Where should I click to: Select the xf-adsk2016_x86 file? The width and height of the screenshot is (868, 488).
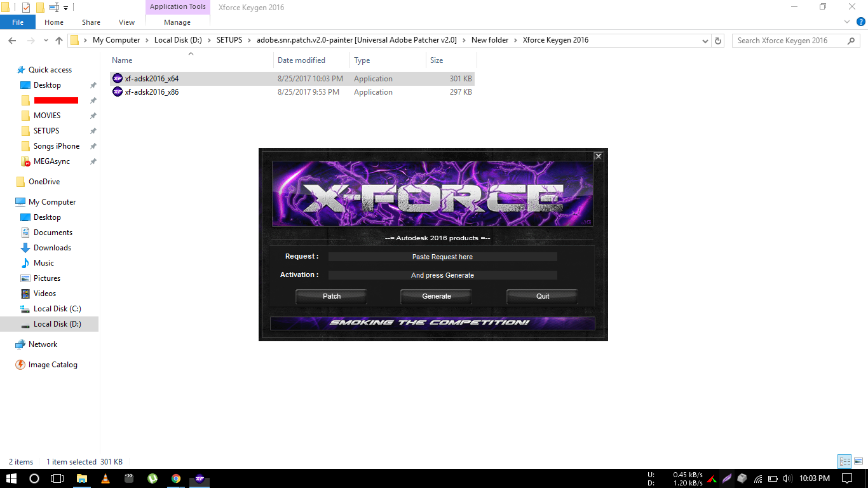[x=292, y=92]
